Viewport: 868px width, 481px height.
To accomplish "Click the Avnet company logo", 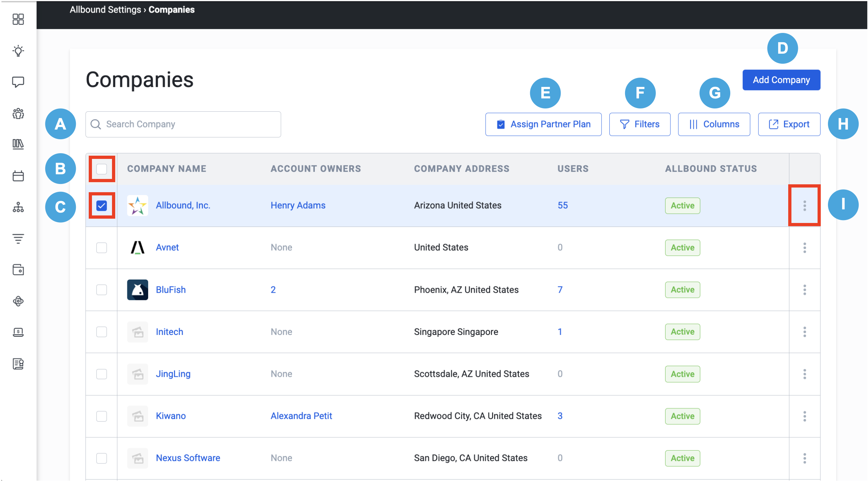I will pyautogui.click(x=137, y=247).
